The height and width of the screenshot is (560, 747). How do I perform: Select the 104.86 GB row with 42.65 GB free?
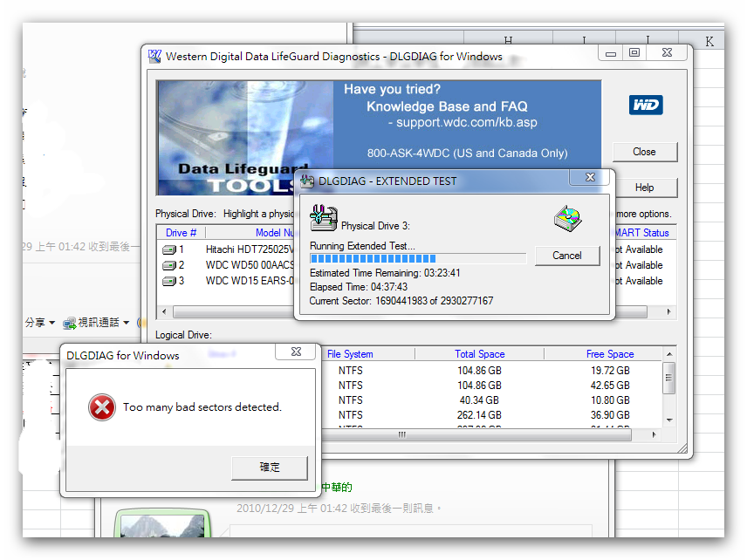[x=492, y=386]
